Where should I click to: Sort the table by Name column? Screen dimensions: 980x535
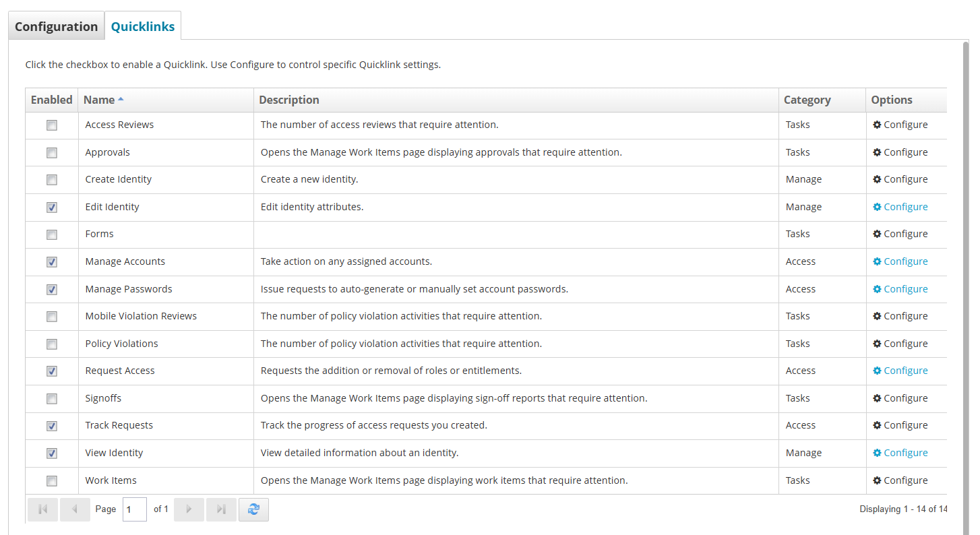pos(99,100)
